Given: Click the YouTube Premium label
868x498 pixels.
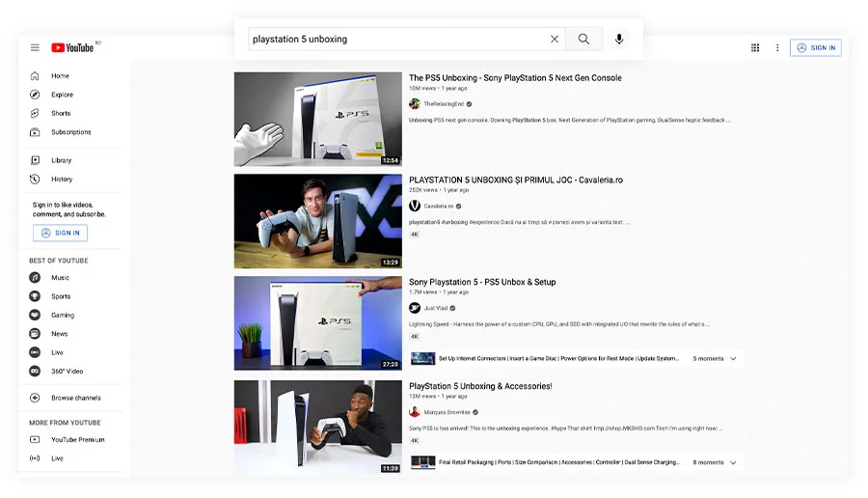Looking at the screenshot, I should coord(77,439).
